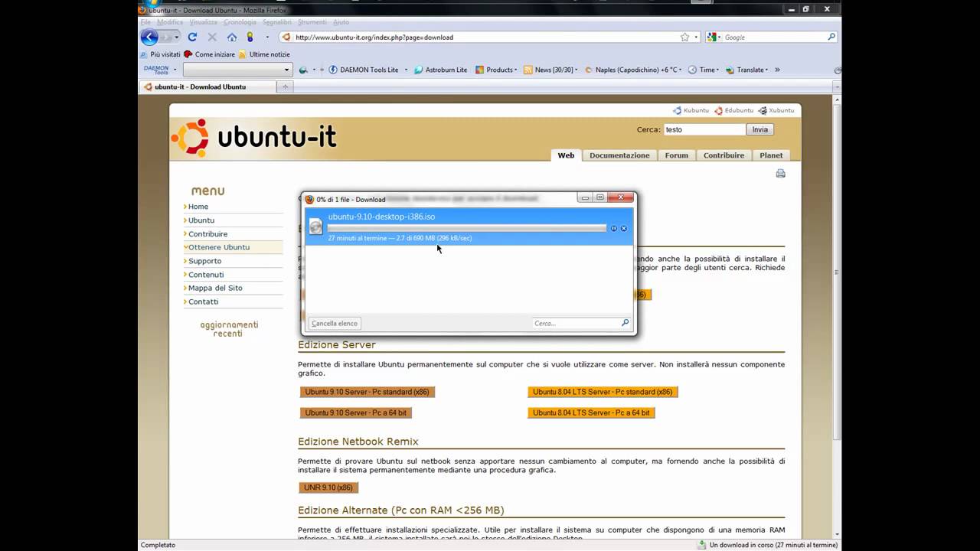Click the ubuntu-it logo
This screenshot has height=551, width=980.
253,137
